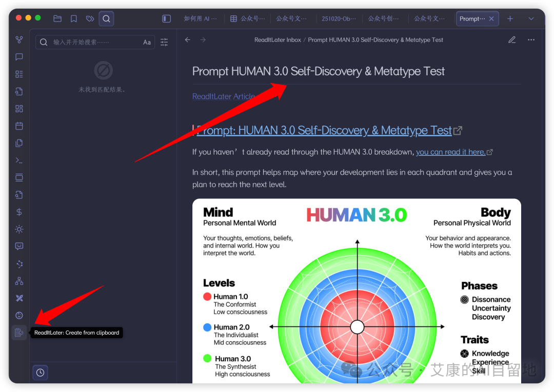Image resolution: width=554 pixels, height=392 pixels.
Task: Switch to the 251020-Ob tab
Action: coord(339,18)
